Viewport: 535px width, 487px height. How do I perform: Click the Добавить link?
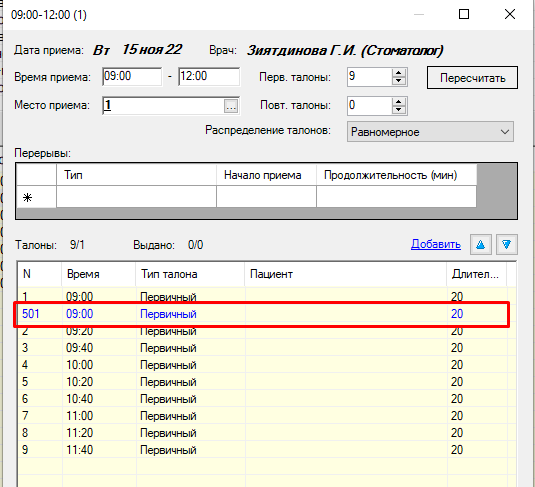pyautogui.click(x=436, y=244)
